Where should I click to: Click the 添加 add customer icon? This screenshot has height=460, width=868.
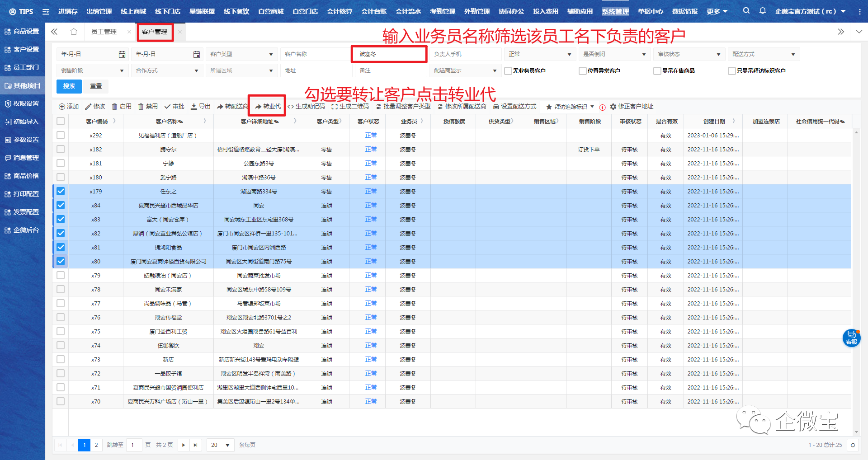[62, 107]
